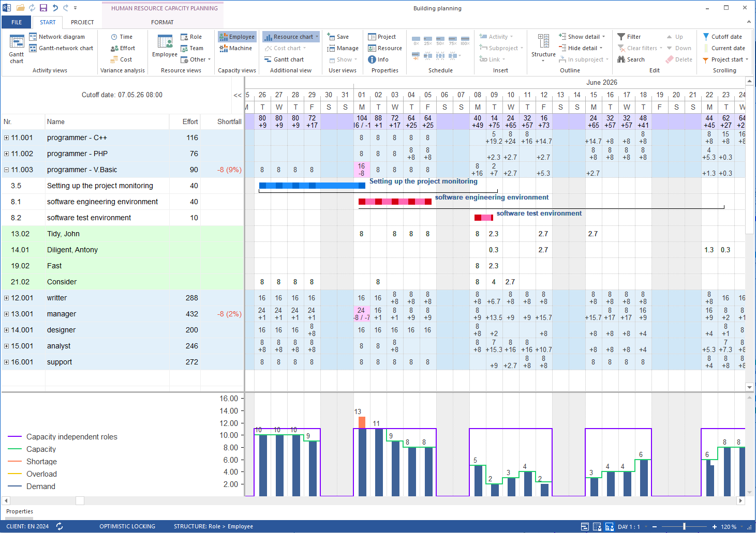Open Show detail dropdown
The height and width of the screenshot is (533, 756).
click(x=582, y=37)
